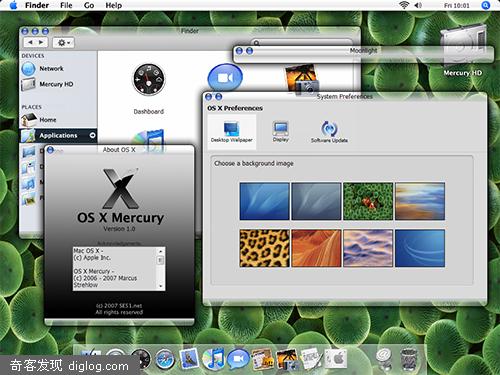Choose the leopard print wallpaper
500x375 pixels.
(x=264, y=248)
